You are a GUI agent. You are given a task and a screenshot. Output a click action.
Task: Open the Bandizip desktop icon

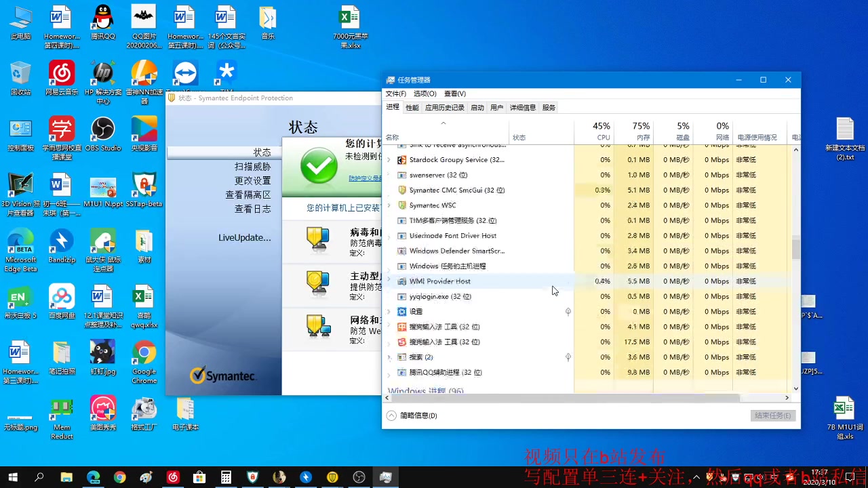(62, 245)
